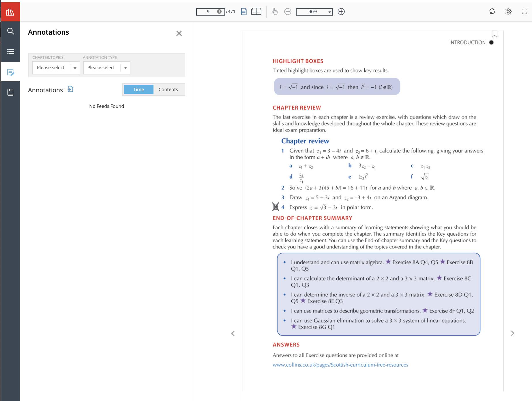
Task: Open the bookmarks sidebar icon
Action: 10,92
